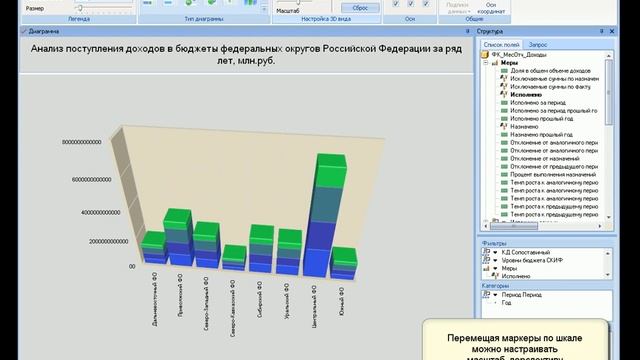Screen dimensions: 640x360
Task: Toggle the rightmost checkbox in the Оси group
Action: click(426, 4)
